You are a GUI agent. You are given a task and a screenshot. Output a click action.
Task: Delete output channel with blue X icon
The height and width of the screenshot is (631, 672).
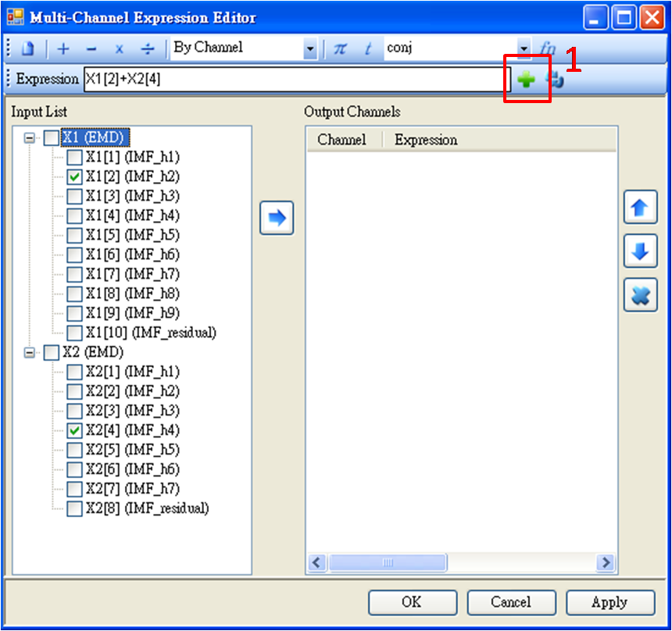(x=640, y=296)
